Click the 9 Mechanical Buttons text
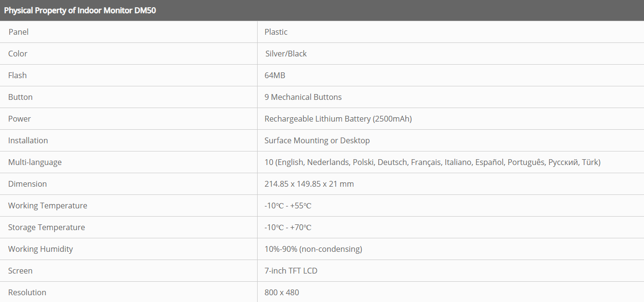The height and width of the screenshot is (302, 644). pos(303,97)
